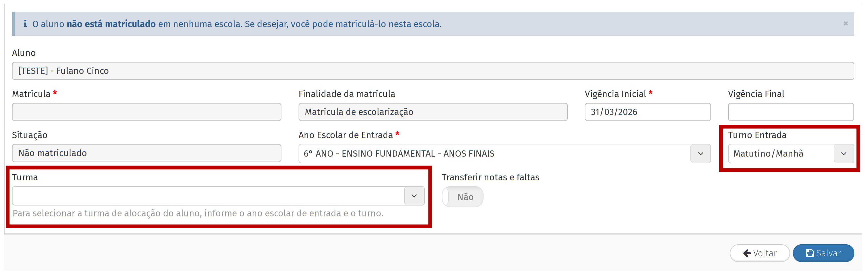Click the Situação field showing Não matriculado
Screen dimensions: 868x276
[x=147, y=153]
